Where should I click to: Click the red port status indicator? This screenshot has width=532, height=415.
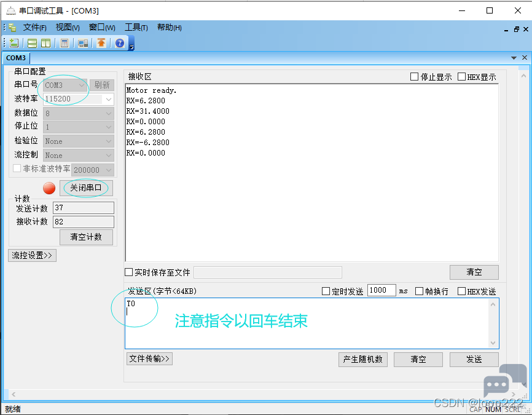[49, 188]
